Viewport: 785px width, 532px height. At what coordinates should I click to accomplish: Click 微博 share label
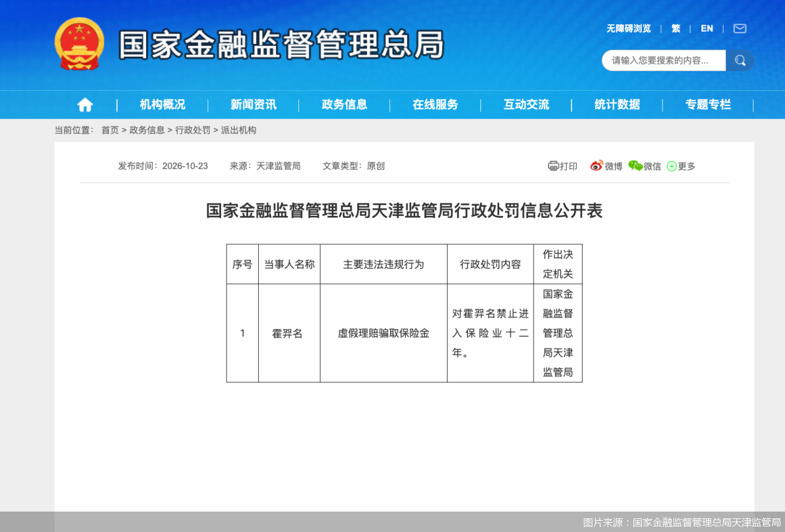click(614, 166)
